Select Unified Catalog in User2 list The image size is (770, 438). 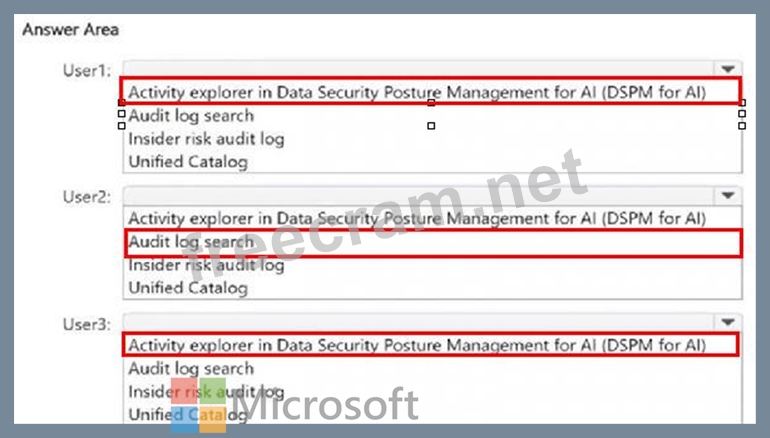[x=188, y=288]
